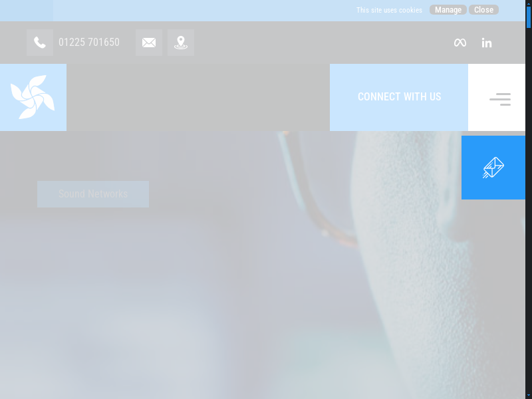Close the cookie notice
The width and height of the screenshot is (532, 399).
483,10
